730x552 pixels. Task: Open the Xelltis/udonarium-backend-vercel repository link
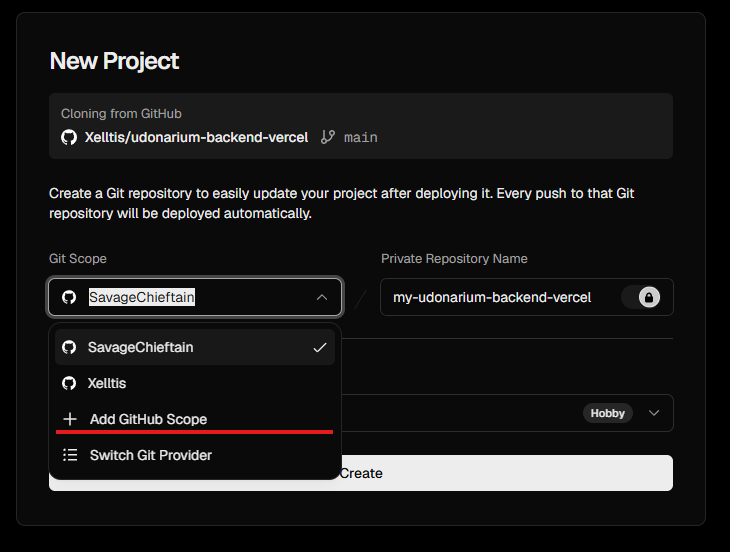(x=196, y=137)
